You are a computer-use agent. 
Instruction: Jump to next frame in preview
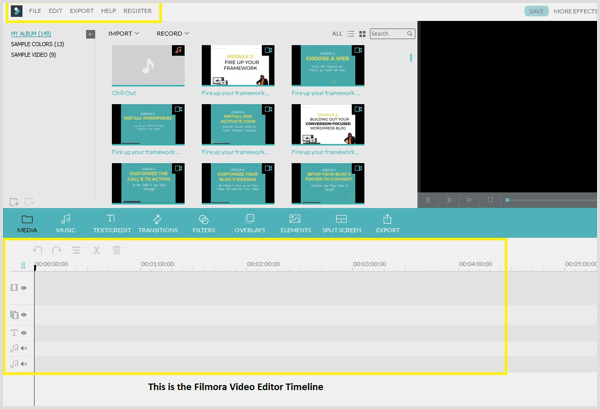(x=449, y=200)
